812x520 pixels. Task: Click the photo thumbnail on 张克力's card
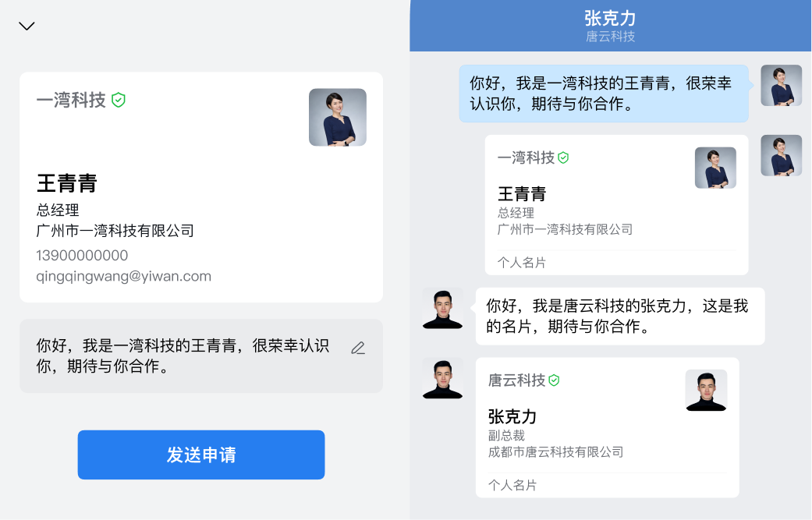click(x=707, y=390)
